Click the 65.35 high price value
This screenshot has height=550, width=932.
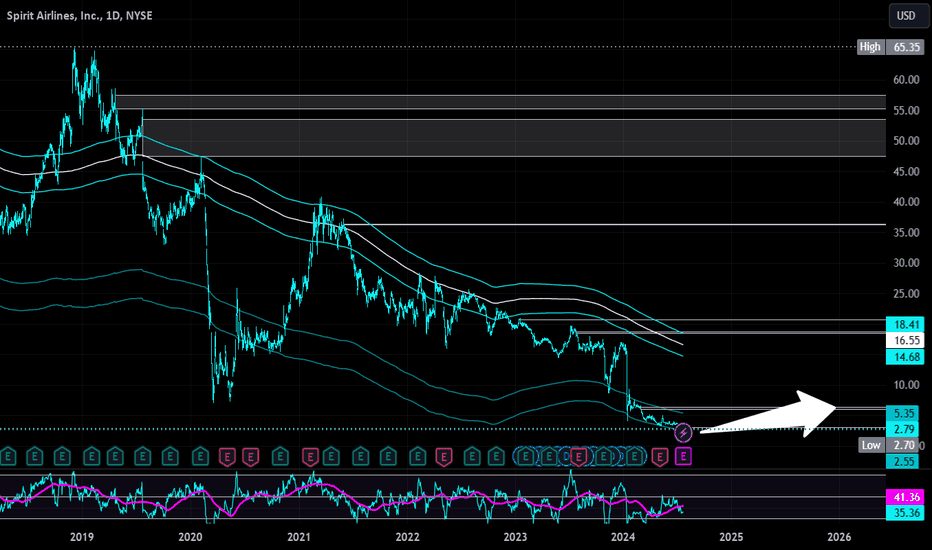[905, 47]
